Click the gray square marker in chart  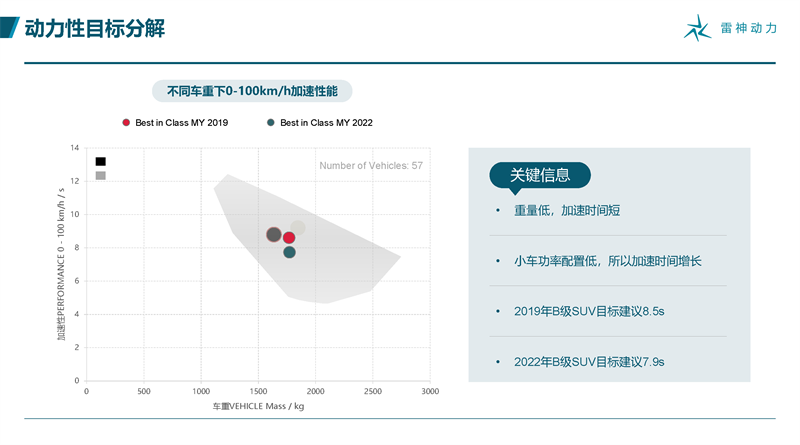pyautogui.click(x=101, y=176)
